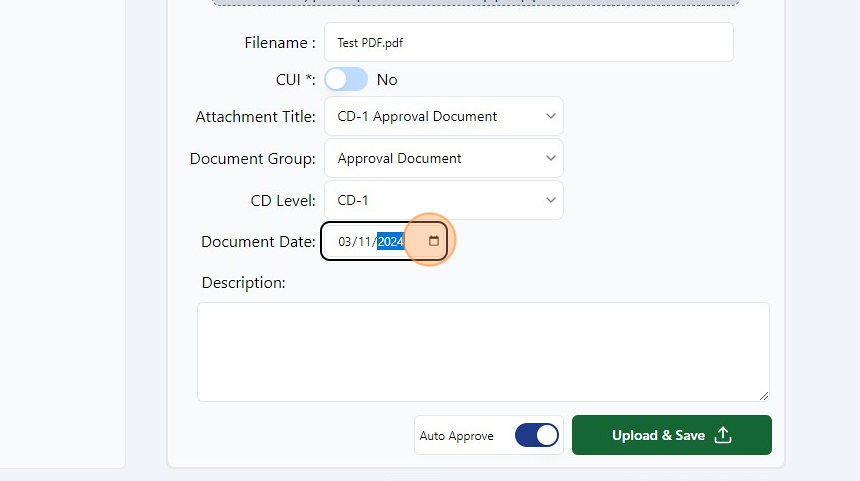
Task: Focus the Description text area
Action: [483, 351]
